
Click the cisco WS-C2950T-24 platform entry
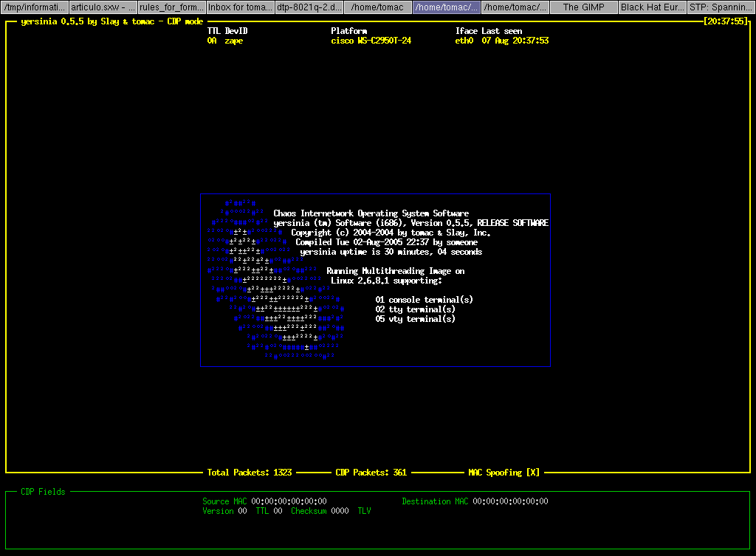[x=371, y=41]
